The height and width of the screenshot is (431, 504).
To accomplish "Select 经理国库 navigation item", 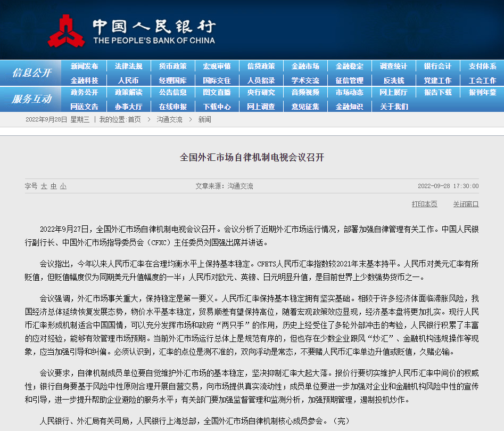I will (x=172, y=80).
